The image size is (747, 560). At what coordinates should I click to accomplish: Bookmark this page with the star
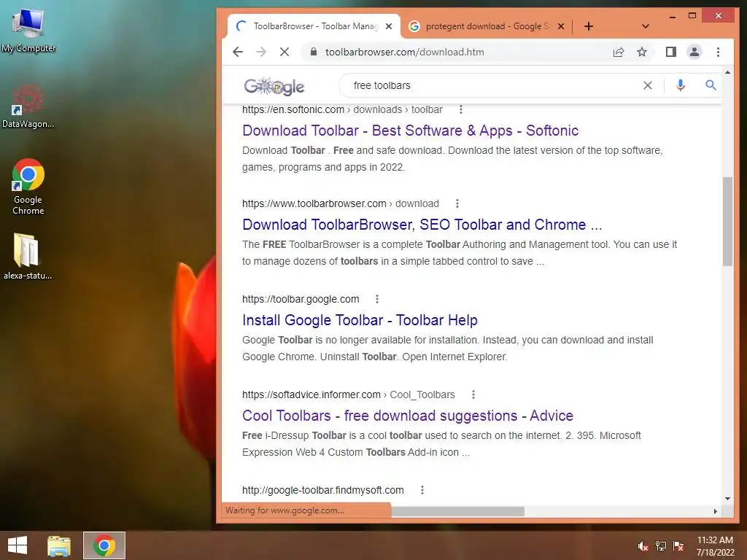[x=642, y=52]
